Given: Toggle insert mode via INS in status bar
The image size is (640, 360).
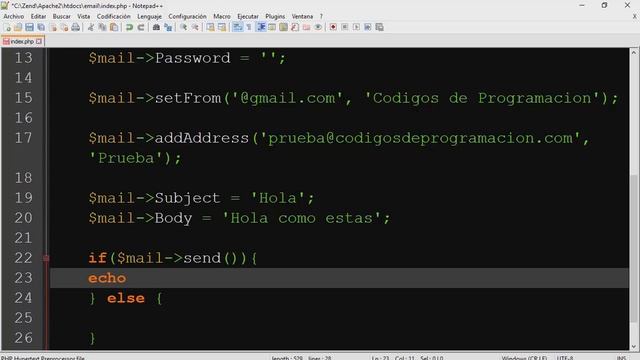Looking at the screenshot, I should point(621,358).
